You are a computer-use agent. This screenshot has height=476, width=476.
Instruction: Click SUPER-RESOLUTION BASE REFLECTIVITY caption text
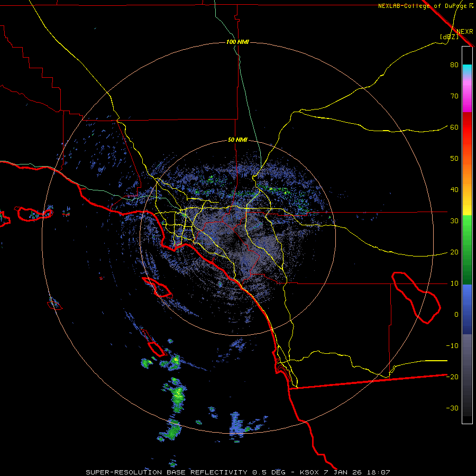click(x=167, y=472)
